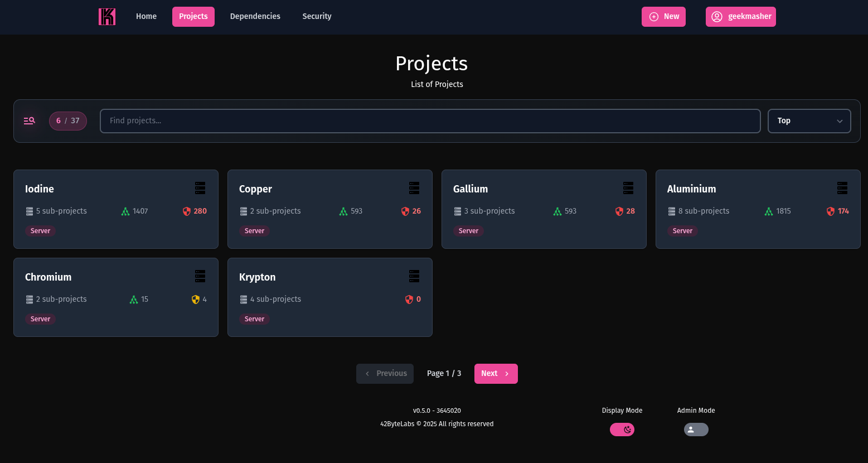Click the sub-projects icon on the Gallium card

point(458,211)
